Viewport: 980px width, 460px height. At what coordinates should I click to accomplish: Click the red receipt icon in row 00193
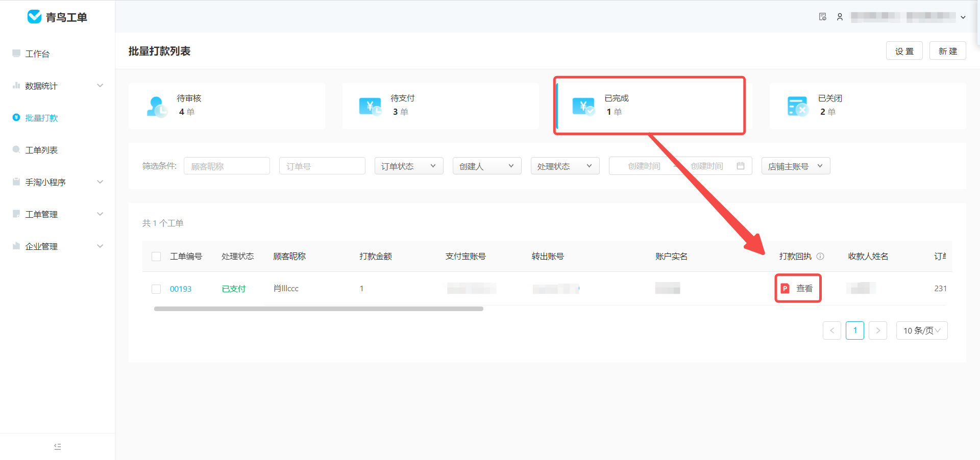(785, 289)
